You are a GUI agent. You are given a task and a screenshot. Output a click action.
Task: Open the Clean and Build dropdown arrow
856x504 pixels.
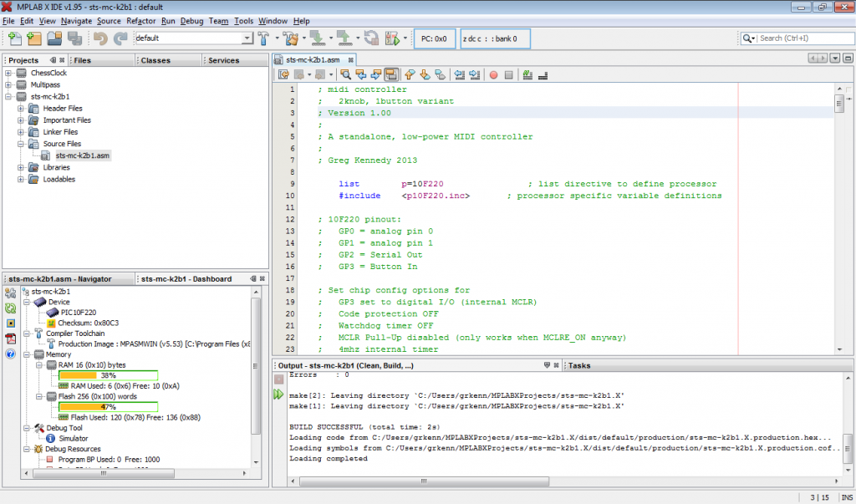click(x=303, y=38)
